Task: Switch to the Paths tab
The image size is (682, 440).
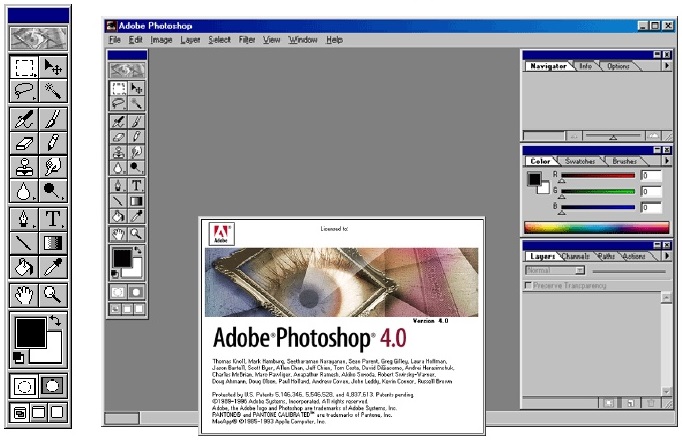Action: pyautogui.click(x=606, y=257)
